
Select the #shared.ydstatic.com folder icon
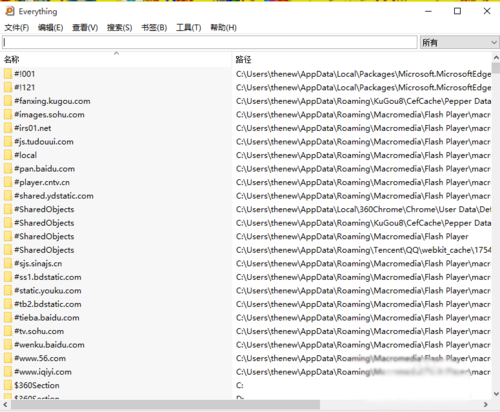pos(8,196)
